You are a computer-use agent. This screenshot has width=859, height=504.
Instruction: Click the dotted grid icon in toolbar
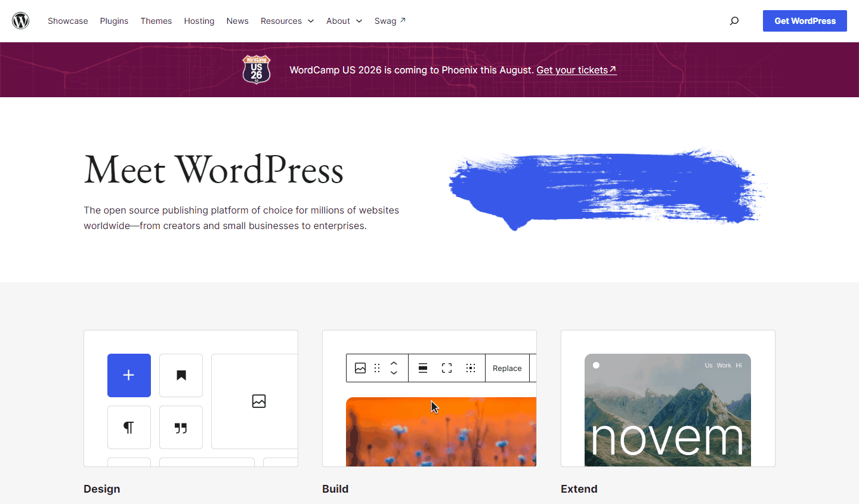(471, 368)
